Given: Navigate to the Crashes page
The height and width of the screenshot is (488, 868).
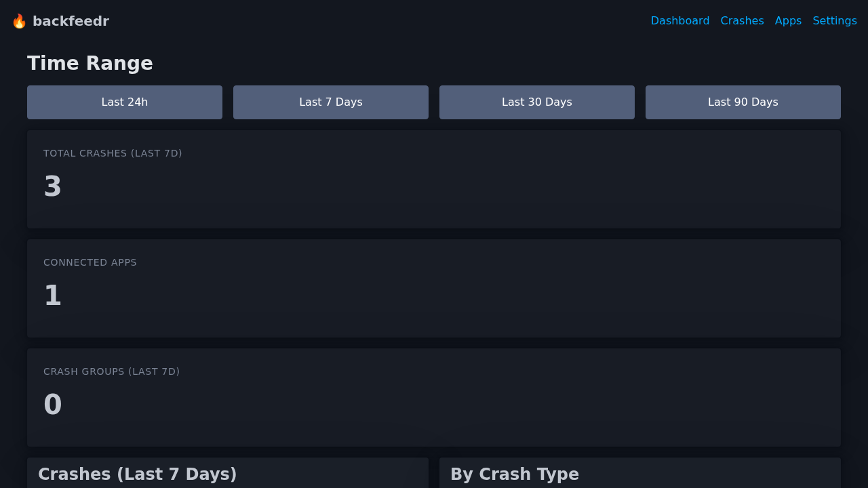Looking at the screenshot, I should (742, 20).
